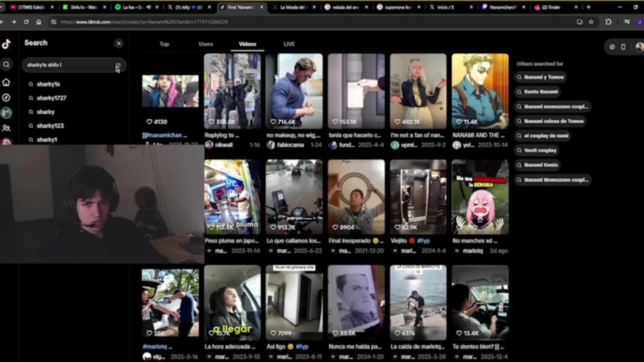This screenshot has width=644, height=362.
Task: Search for 'Nanami momozono cospl...' suggestion
Action: tap(552, 107)
